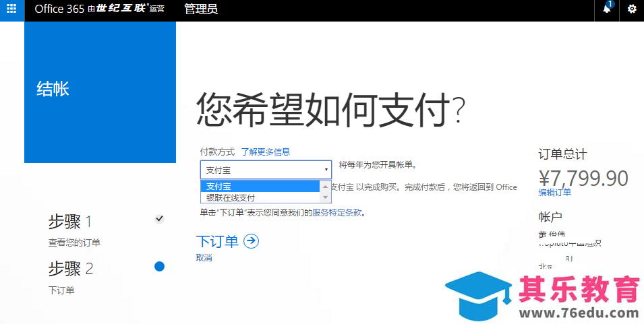Click the arrow circle icon beside 下订单
This screenshot has width=644, height=324.
tap(251, 241)
